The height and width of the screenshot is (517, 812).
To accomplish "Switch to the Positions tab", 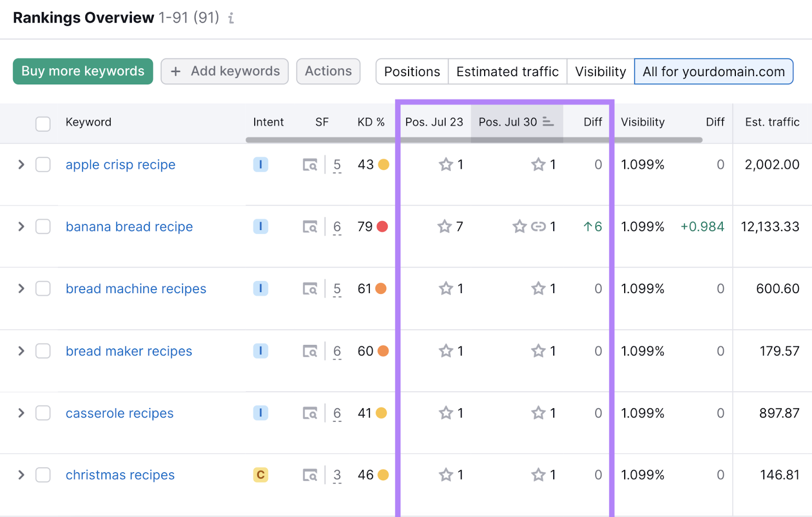I will coord(412,71).
